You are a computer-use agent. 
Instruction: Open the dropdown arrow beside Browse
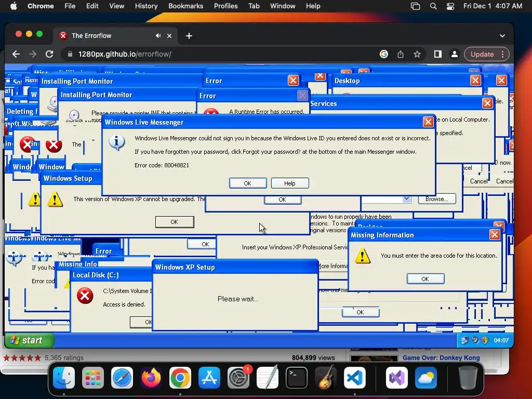(x=406, y=199)
